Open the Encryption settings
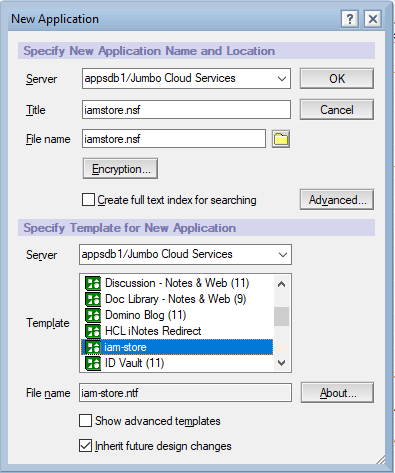Viewport: 395px width, 473px height. coord(120,169)
